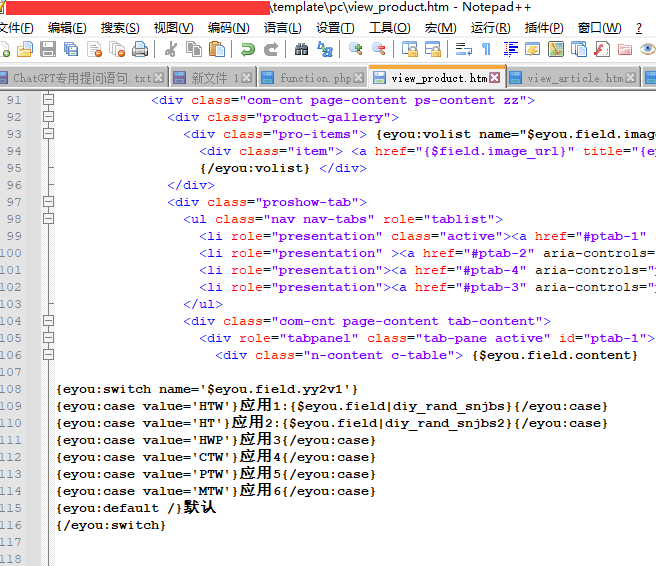Close the ChatGPT专用提问语句.txt tab
Image resolution: width=656 pixels, height=566 pixels.
[158, 78]
